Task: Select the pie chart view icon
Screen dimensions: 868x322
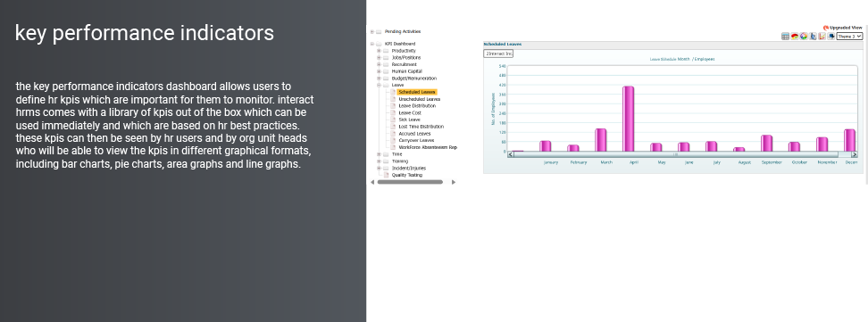Action: tap(804, 36)
